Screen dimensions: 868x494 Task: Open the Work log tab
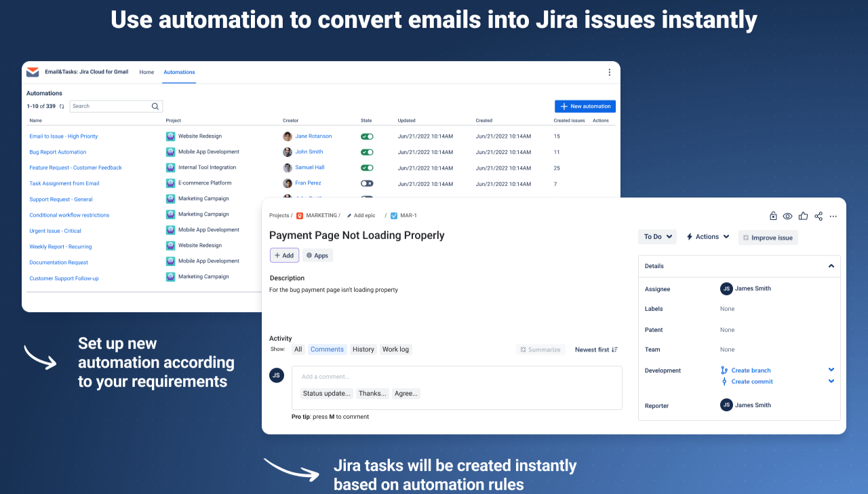[395, 349]
